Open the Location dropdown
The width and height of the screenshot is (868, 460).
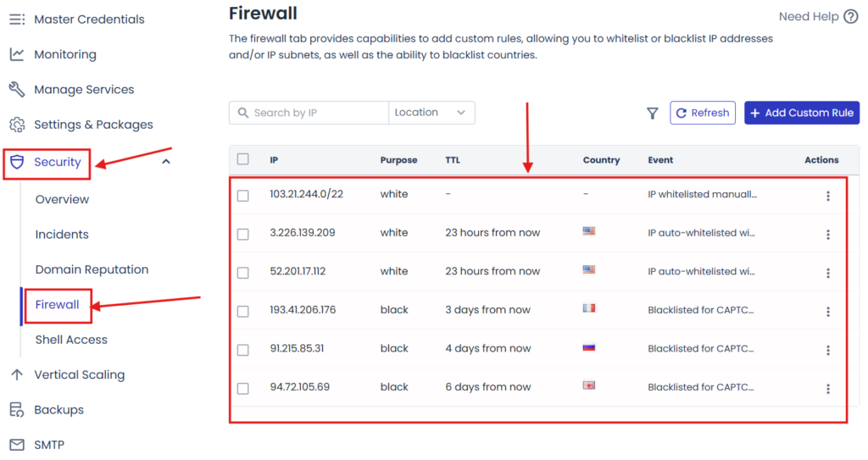coord(431,113)
